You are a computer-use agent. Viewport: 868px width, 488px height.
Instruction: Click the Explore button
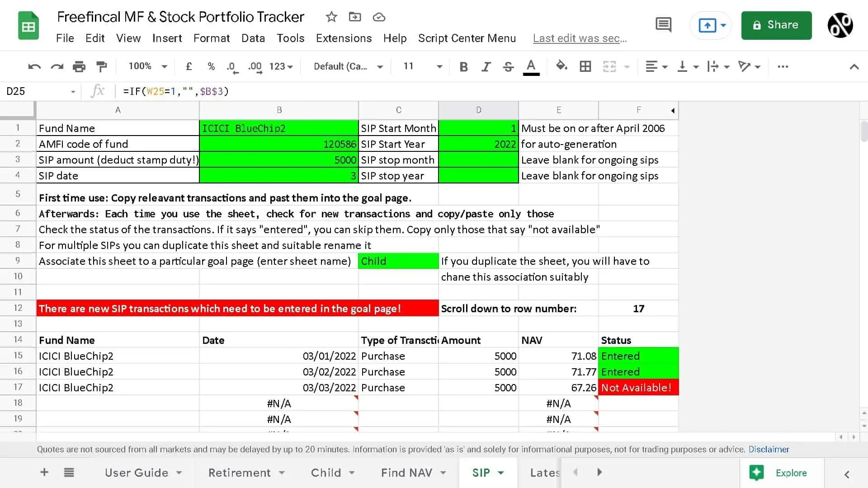tap(782, 473)
